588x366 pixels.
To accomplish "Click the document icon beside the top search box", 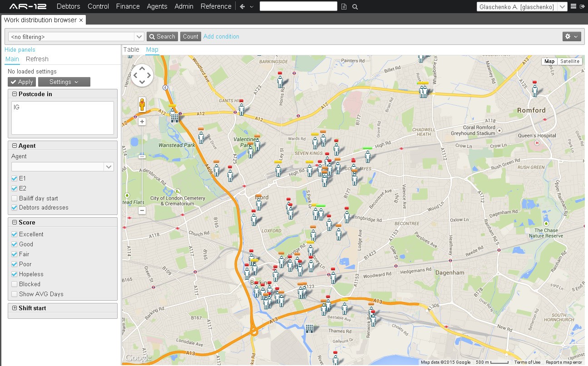I will click(x=344, y=7).
